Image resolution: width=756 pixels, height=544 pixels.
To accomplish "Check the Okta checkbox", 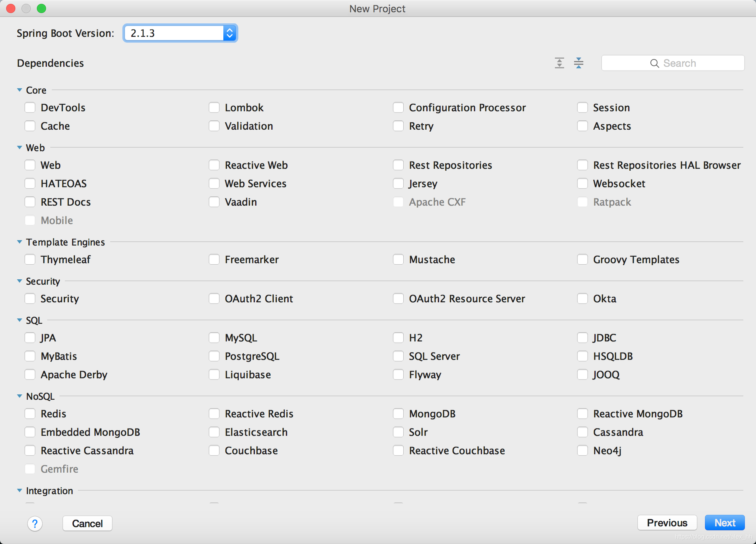I will point(583,298).
